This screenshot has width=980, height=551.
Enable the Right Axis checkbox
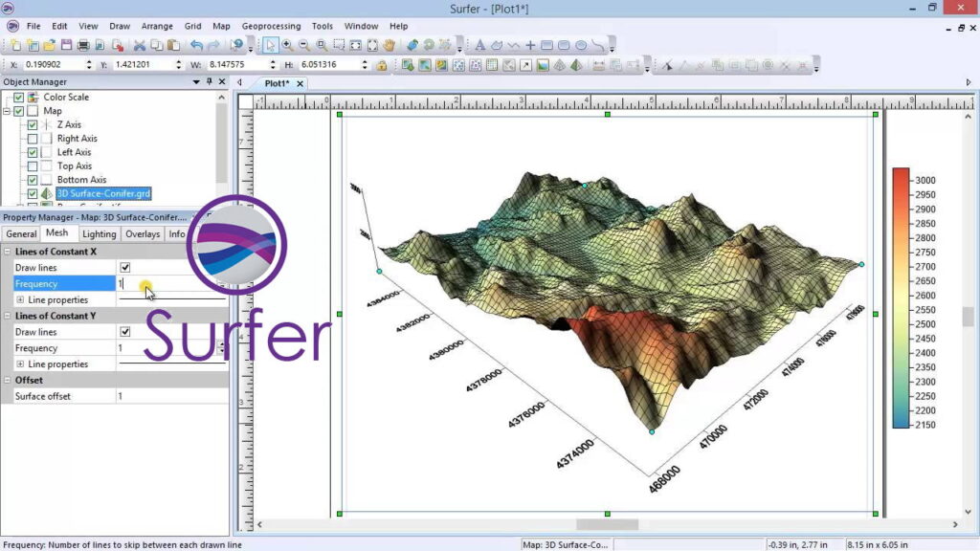33,139
